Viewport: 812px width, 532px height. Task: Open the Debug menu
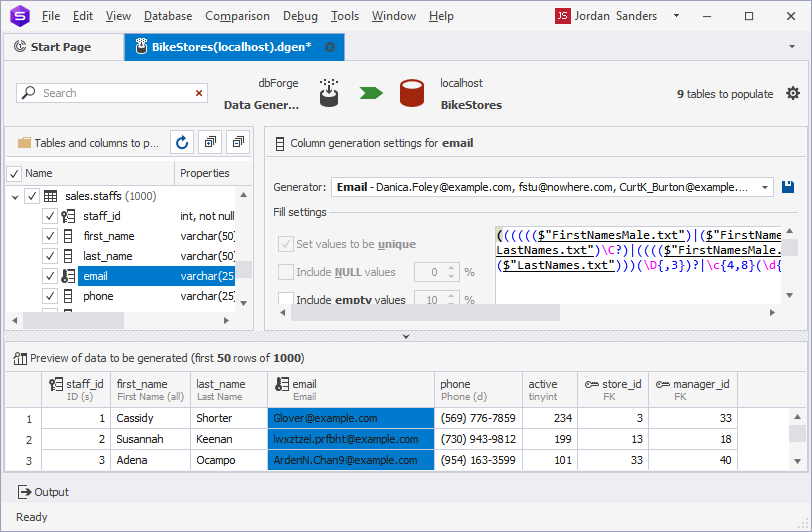click(x=300, y=16)
